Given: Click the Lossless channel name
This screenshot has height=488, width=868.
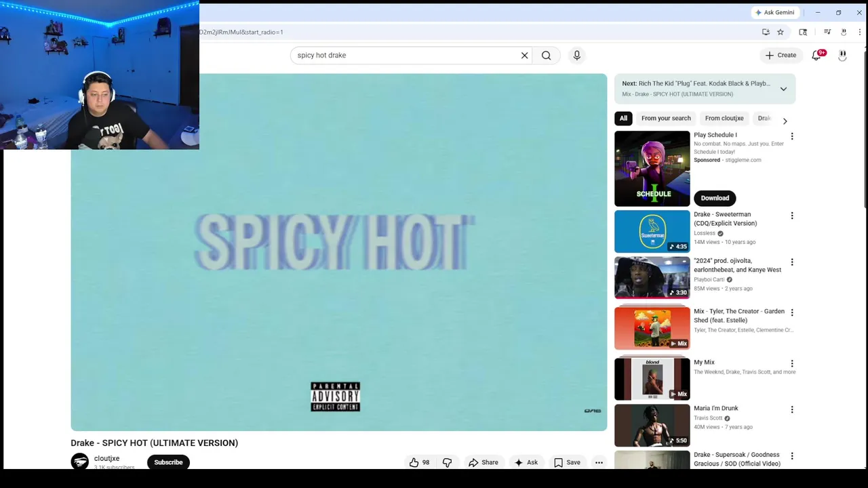Looking at the screenshot, I should [x=705, y=233].
